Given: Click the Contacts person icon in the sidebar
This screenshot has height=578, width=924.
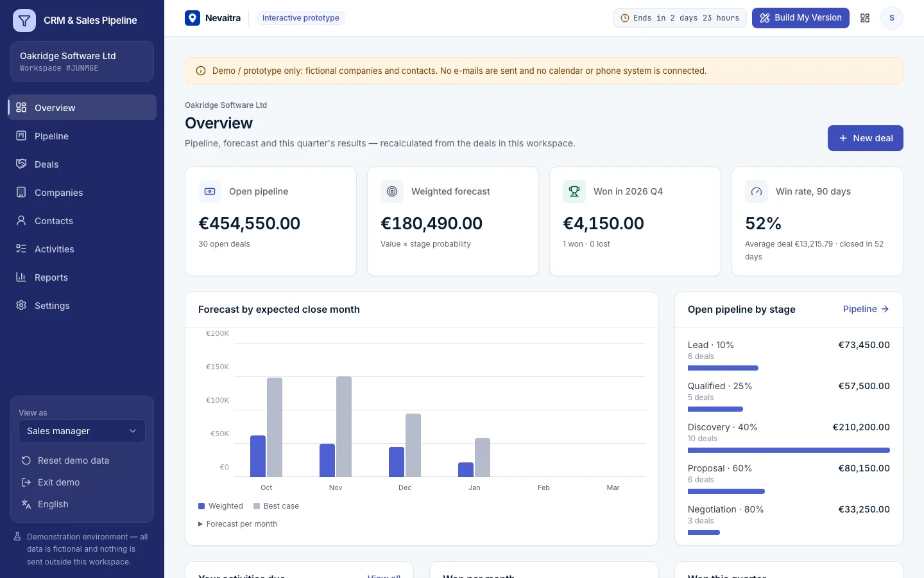Looking at the screenshot, I should [21, 220].
